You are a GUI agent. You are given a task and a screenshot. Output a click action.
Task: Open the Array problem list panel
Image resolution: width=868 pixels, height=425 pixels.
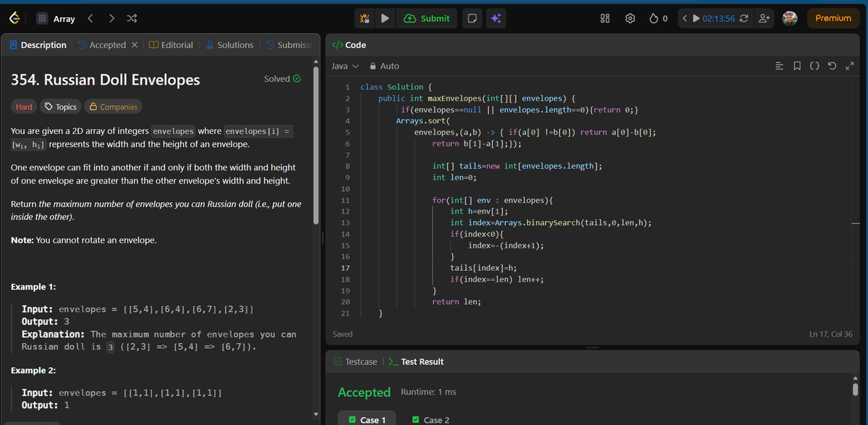point(56,19)
